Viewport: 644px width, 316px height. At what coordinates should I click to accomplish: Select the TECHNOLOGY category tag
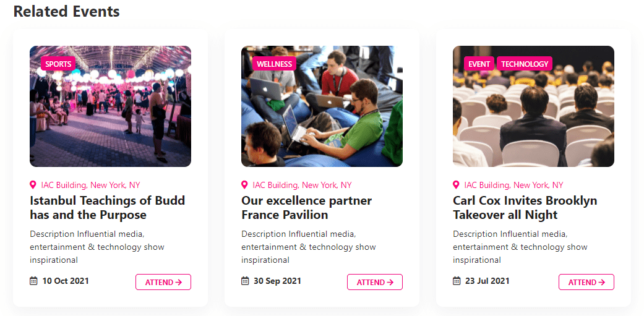(x=525, y=64)
